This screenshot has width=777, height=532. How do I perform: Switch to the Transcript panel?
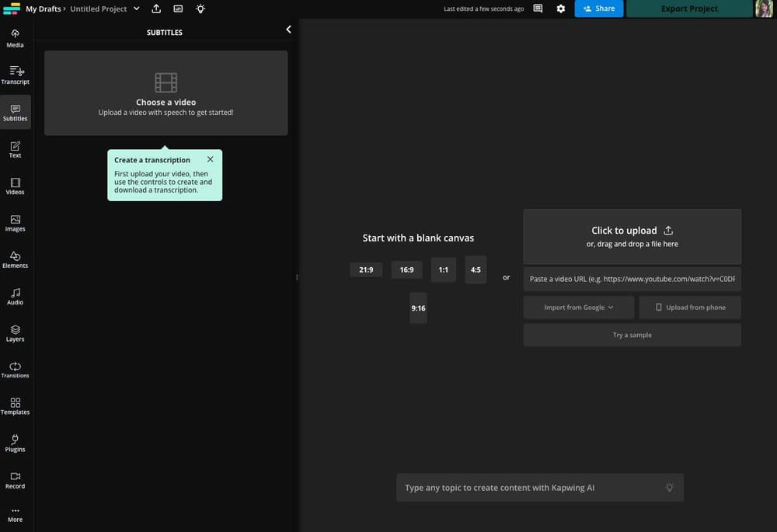coord(15,74)
